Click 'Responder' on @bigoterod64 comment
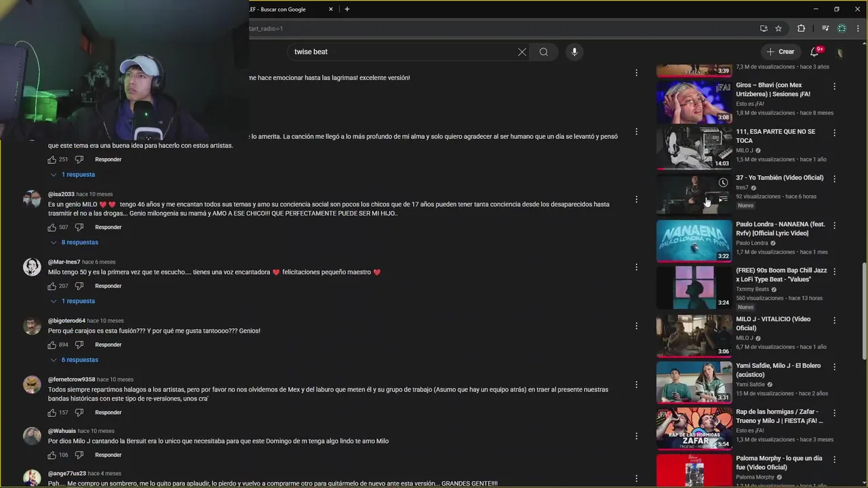This screenshot has height=488, width=868. [x=108, y=344]
